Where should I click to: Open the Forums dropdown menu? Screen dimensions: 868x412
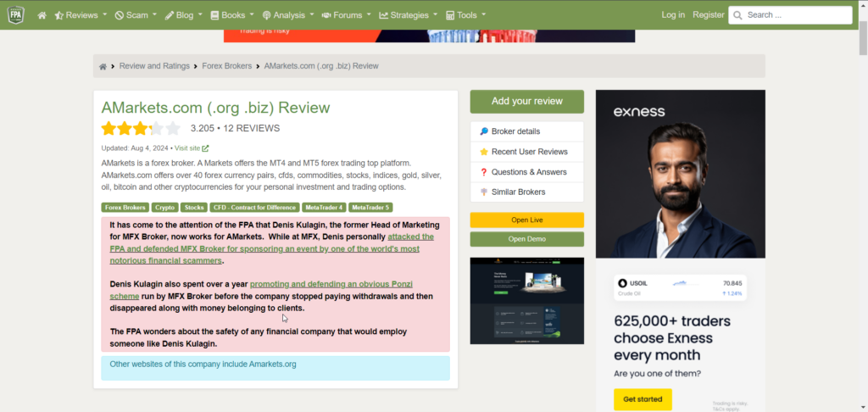tap(346, 15)
